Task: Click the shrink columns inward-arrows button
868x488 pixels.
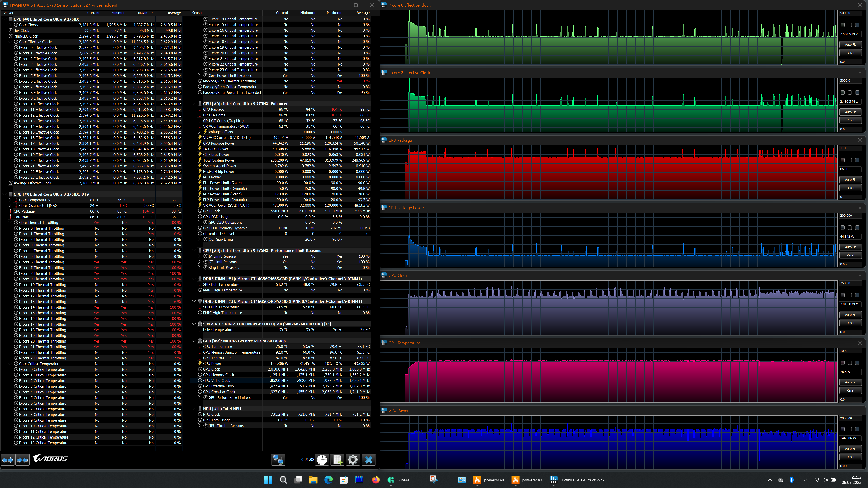Action: click(x=23, y=459)
